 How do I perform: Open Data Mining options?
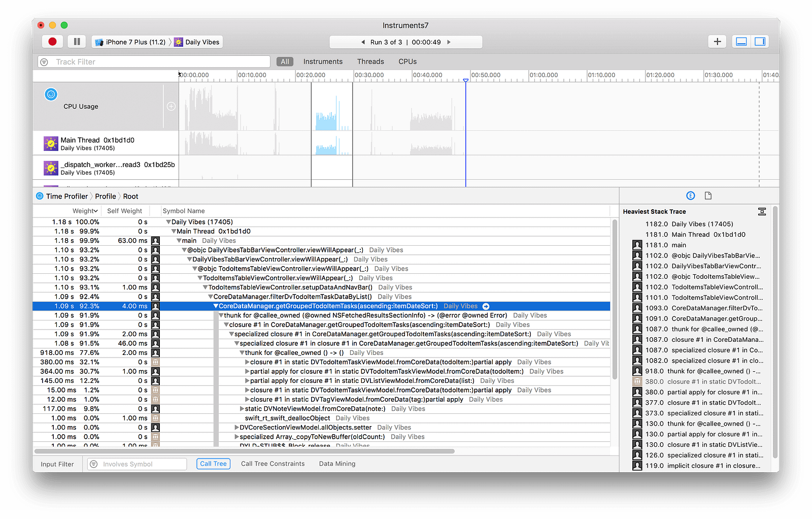(337, 464)
